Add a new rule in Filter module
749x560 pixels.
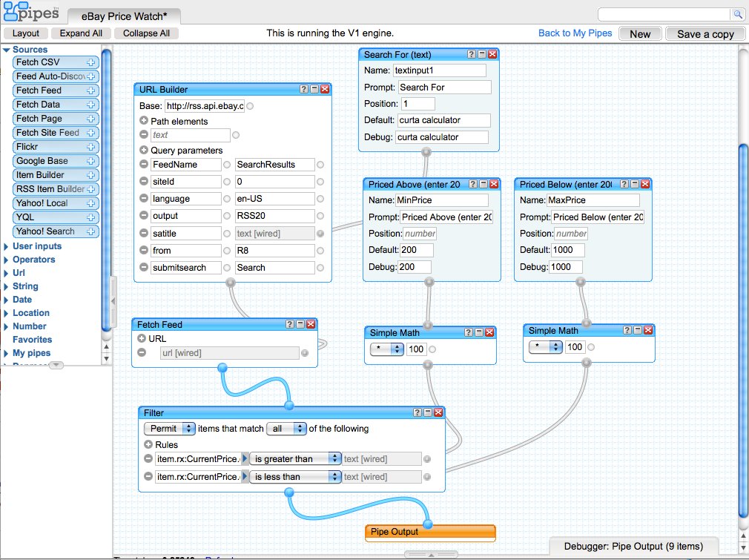coord(148,444)
